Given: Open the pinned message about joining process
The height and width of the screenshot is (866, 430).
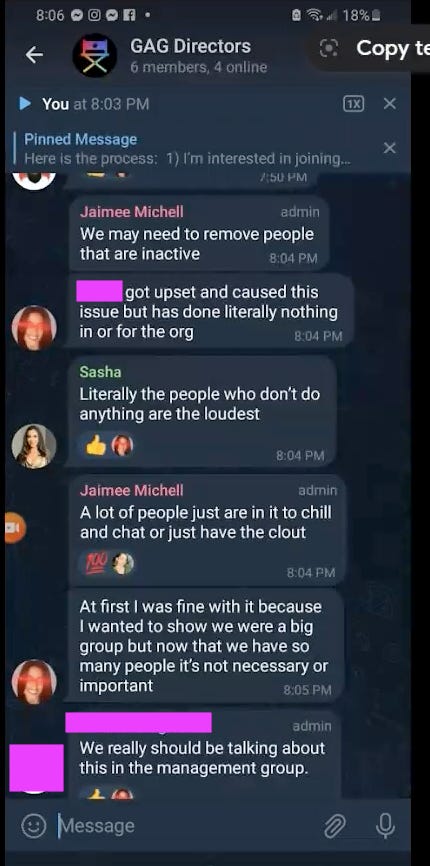Looking at the screenshot, I should pos(187,149).
